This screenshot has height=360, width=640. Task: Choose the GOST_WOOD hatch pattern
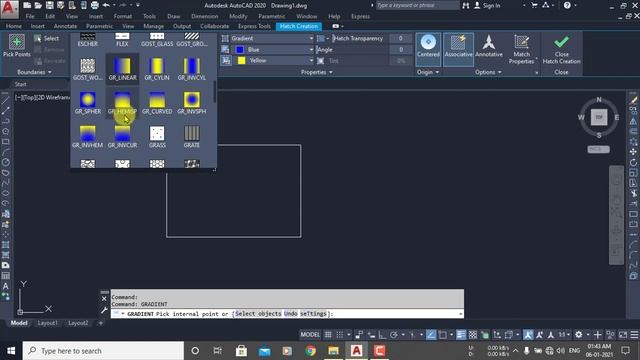coord(88,69)
